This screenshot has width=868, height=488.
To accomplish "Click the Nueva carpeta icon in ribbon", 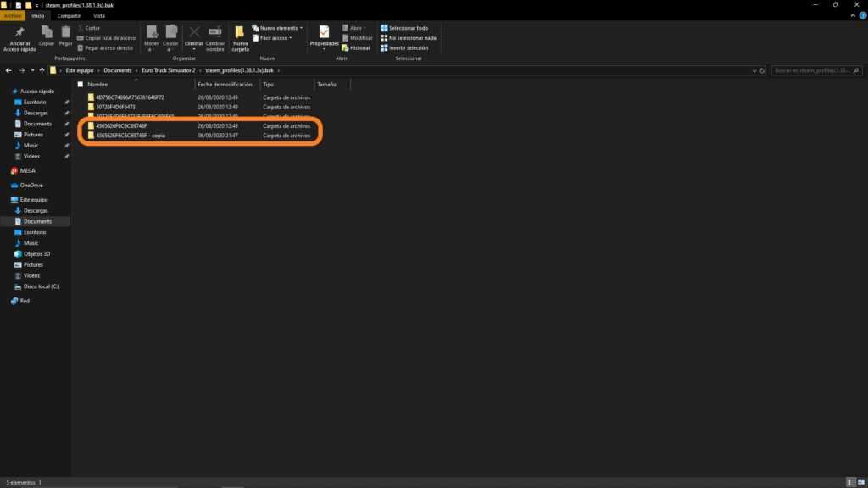I will pos(240,34).
